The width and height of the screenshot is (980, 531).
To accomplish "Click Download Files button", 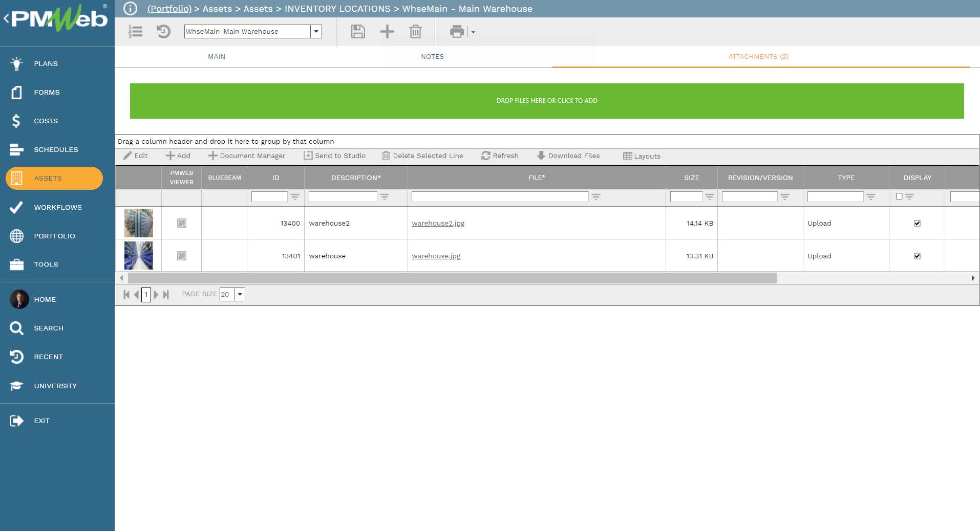I will (568, 156).
